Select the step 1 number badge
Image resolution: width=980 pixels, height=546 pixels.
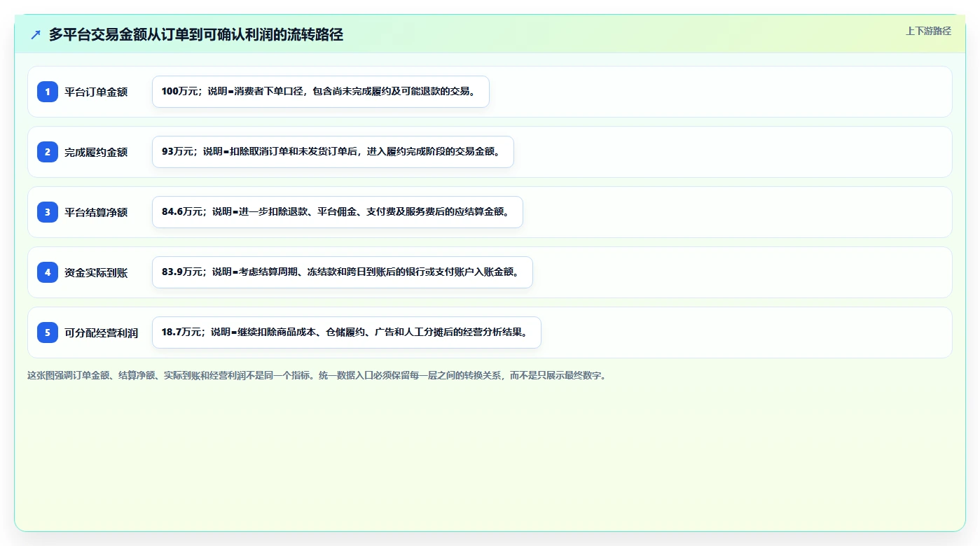point(48,92)
